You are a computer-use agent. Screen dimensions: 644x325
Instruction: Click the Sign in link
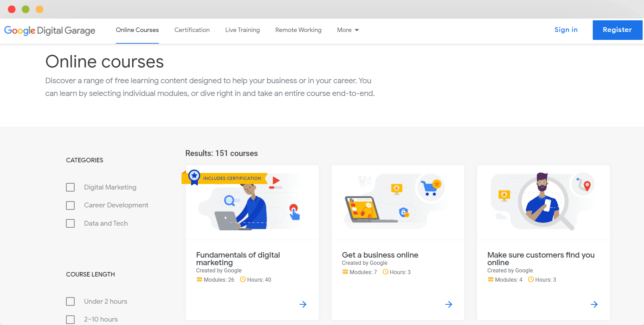pyautogui.click(x=566, y=30)
